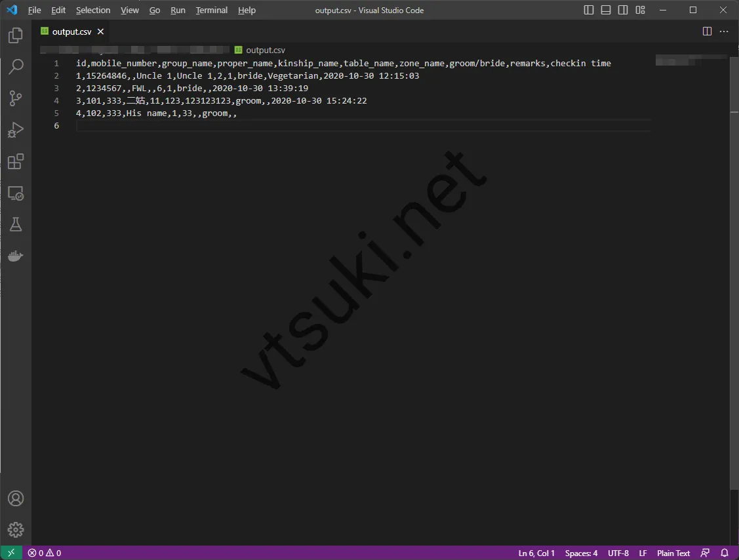Open the Docker view icon

tap(16, 256)
